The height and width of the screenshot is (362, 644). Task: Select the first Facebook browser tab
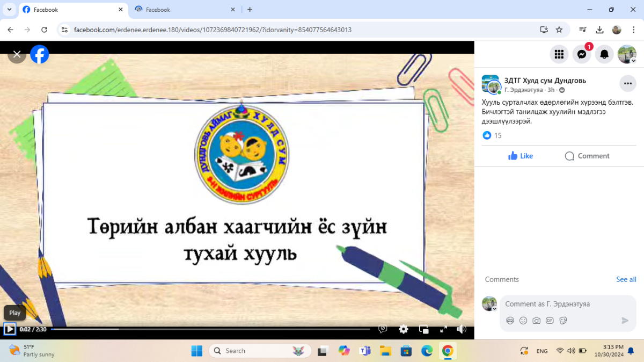pyautogui.click(x=72, y=10)
